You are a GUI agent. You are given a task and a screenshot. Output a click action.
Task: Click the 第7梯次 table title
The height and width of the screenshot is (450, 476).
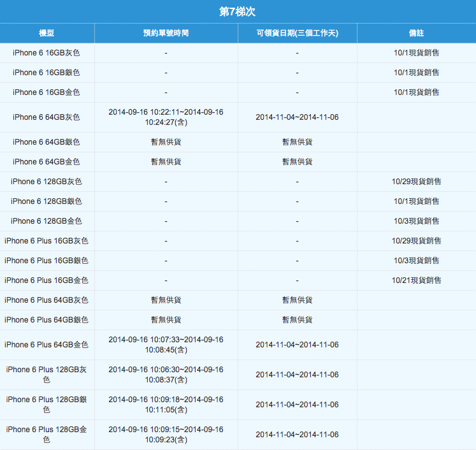coord(238,12)
